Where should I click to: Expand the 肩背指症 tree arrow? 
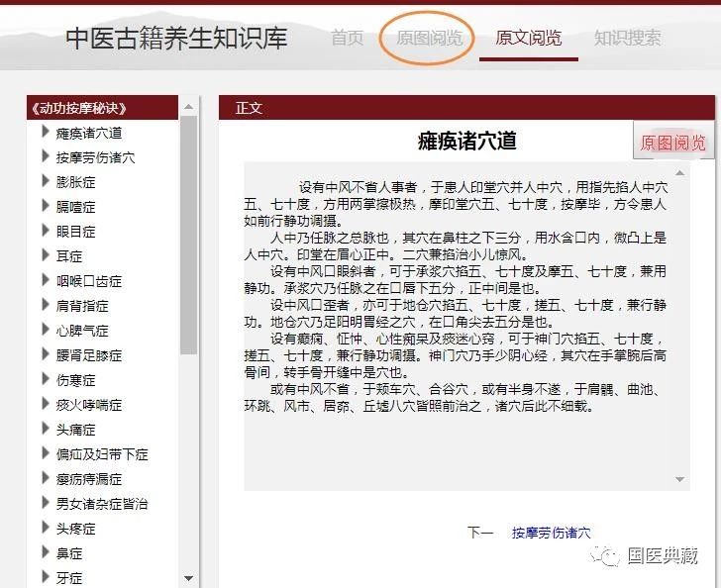(x=46, y=305)
